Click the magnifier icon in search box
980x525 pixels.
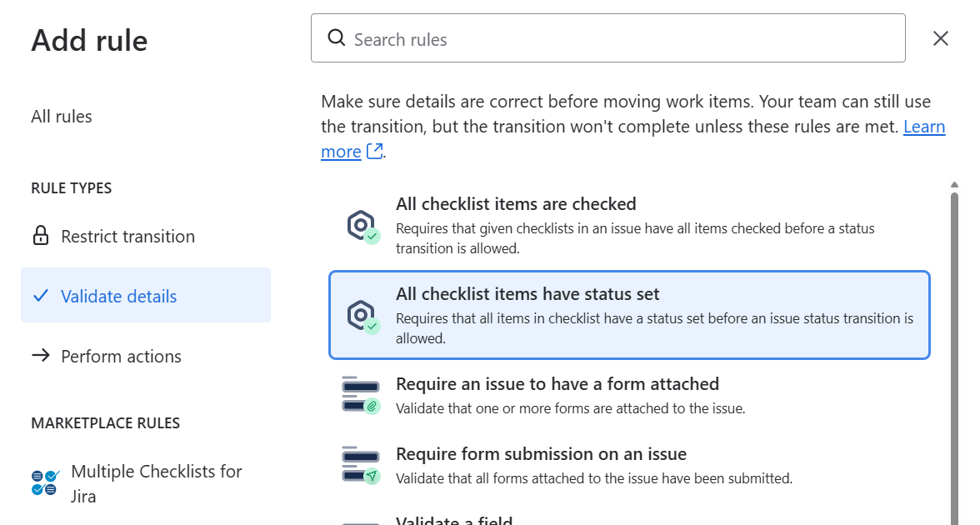337,38
